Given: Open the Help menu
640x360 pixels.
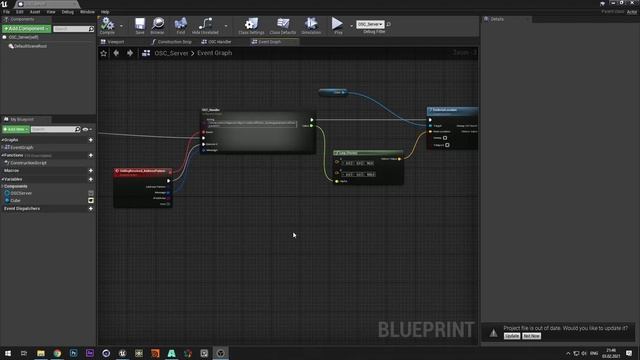Looking at the screenshot, I should coord(105,12).
